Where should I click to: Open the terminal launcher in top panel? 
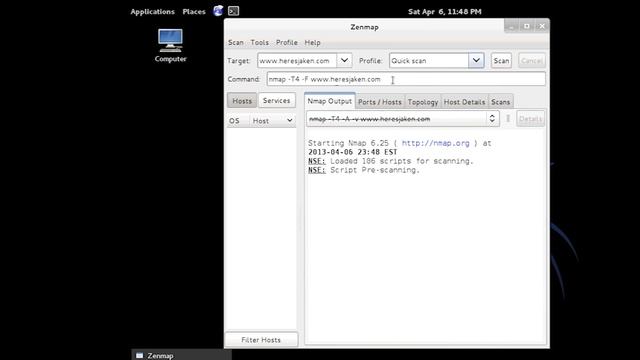pyautogui.click(x=233, y=11)
